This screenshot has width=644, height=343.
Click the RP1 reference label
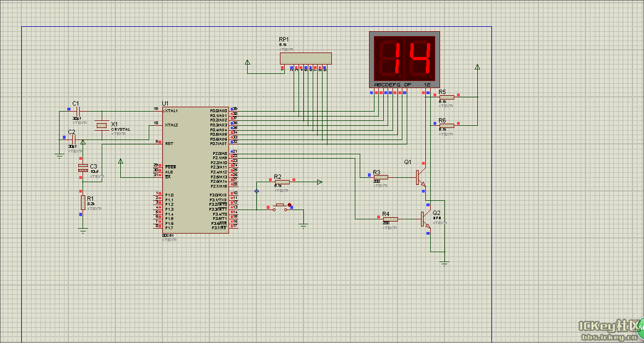click(x=284, y=39)
